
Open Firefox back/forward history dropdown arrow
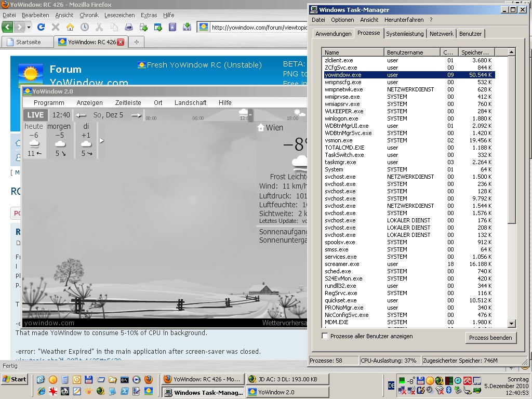click(x=29, y=27)
